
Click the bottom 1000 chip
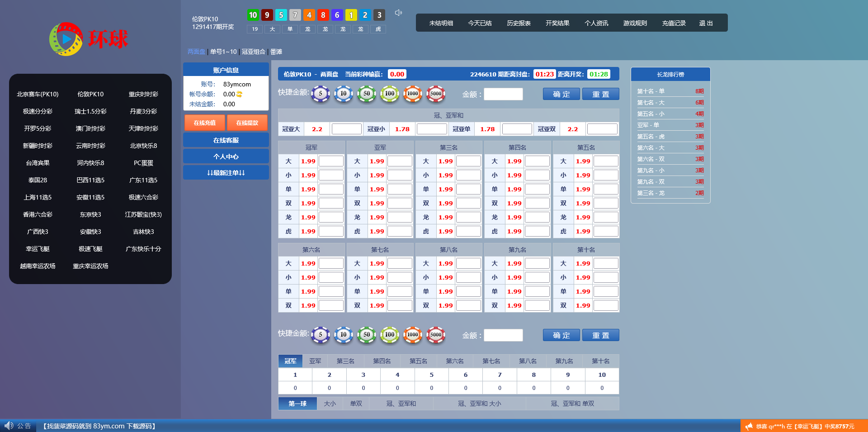[413, 335]
